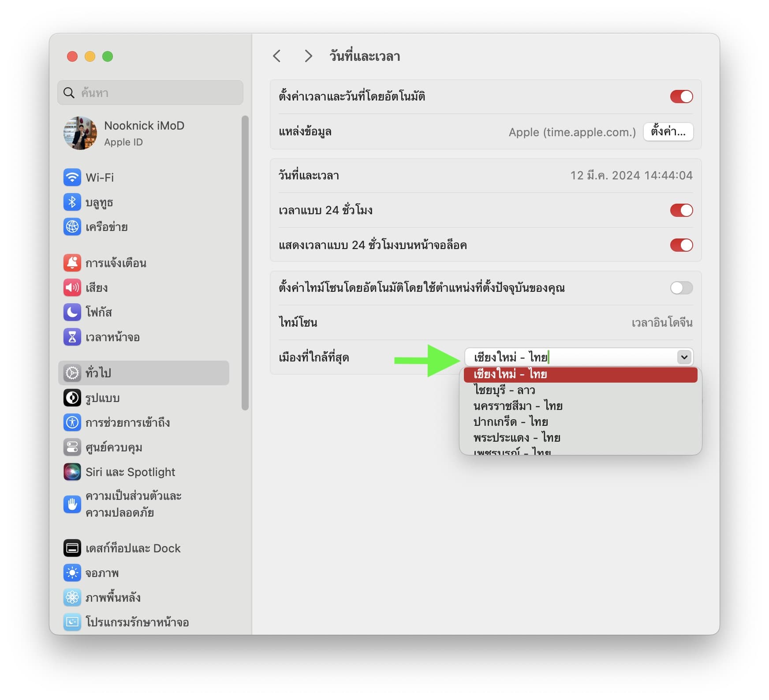Turn off the 24-hour time toggle
The image size is (769, 700).
pos(681,210)
